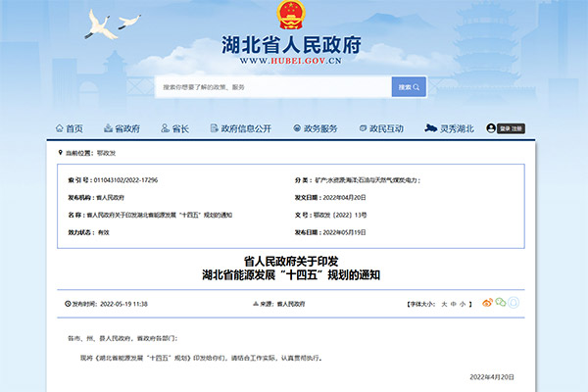This screenshot has height=392, width=588.
Task: Click the 鄂政发 breadcrumb link
Action: click(106, 153)
